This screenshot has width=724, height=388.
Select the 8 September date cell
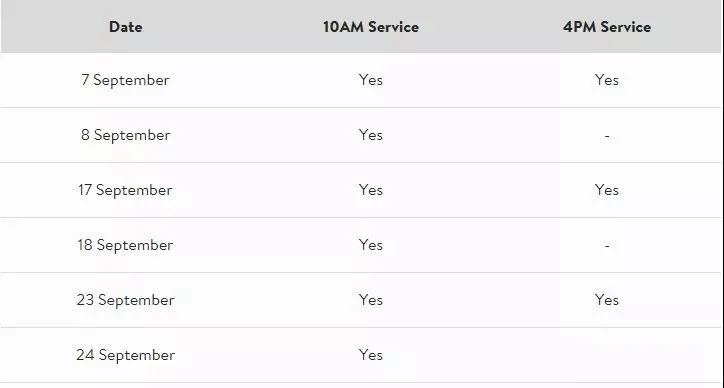(126, 135)
